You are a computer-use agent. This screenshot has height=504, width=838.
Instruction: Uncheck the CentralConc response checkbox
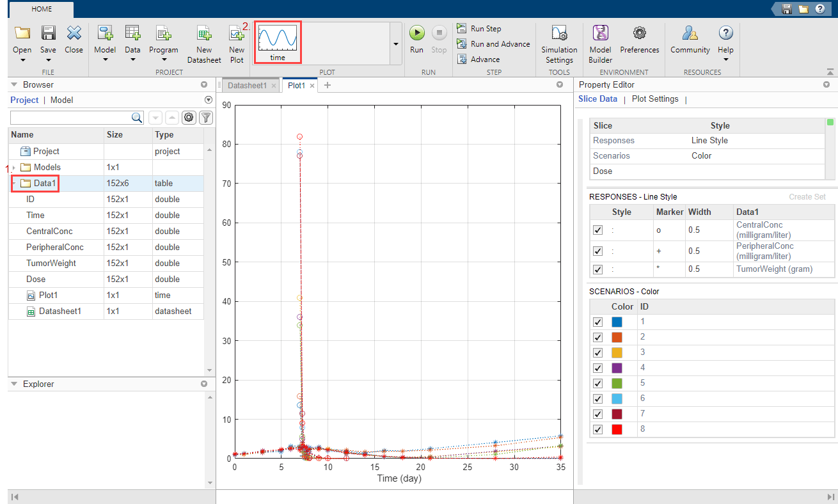coord(597,230)
